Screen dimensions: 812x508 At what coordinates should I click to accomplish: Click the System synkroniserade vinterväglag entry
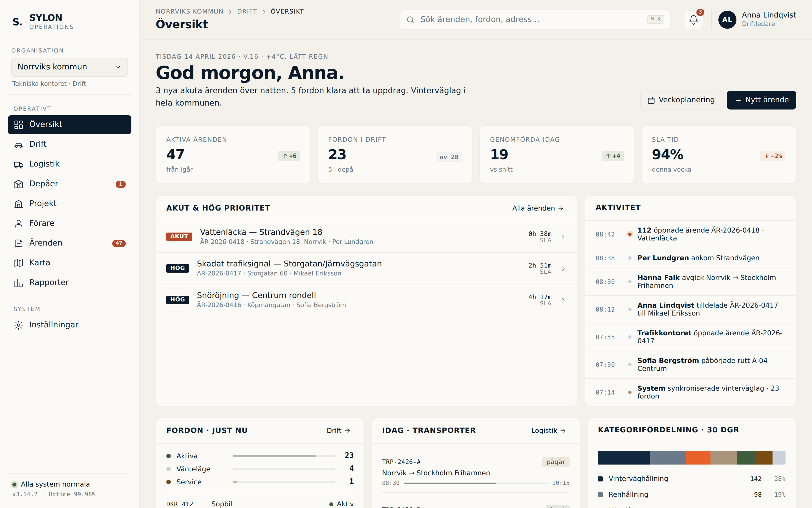[x=690, y=392]
